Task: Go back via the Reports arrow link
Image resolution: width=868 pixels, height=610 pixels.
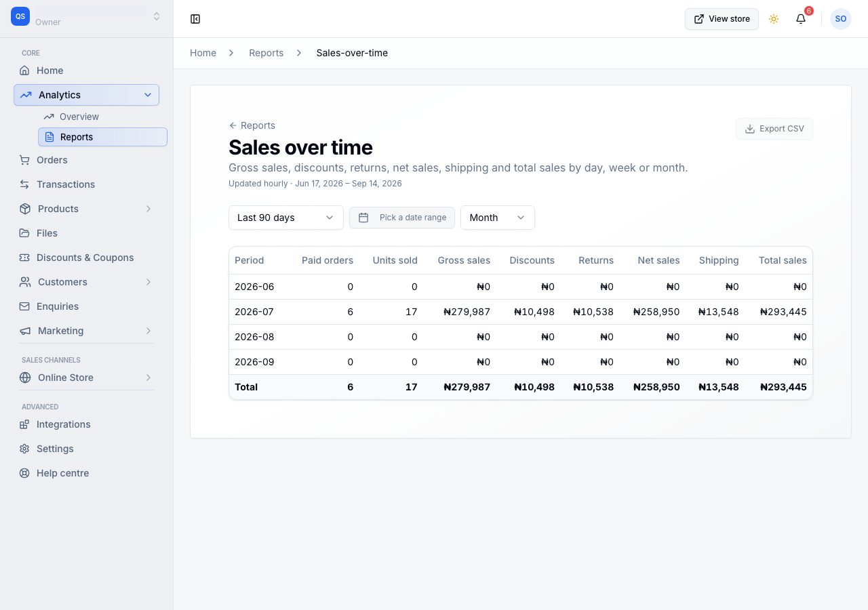Action: click(252, 125)
